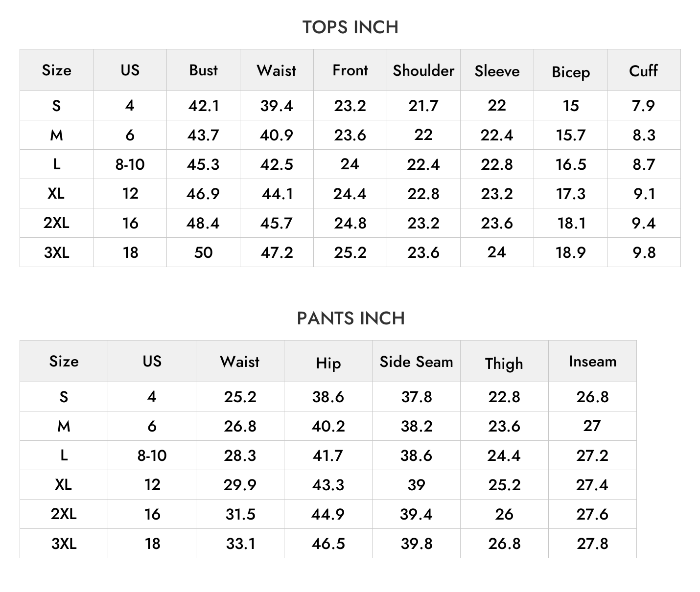700x592 pixels.
Task: Select the Side Seam column header
Action: click(416, 362)
